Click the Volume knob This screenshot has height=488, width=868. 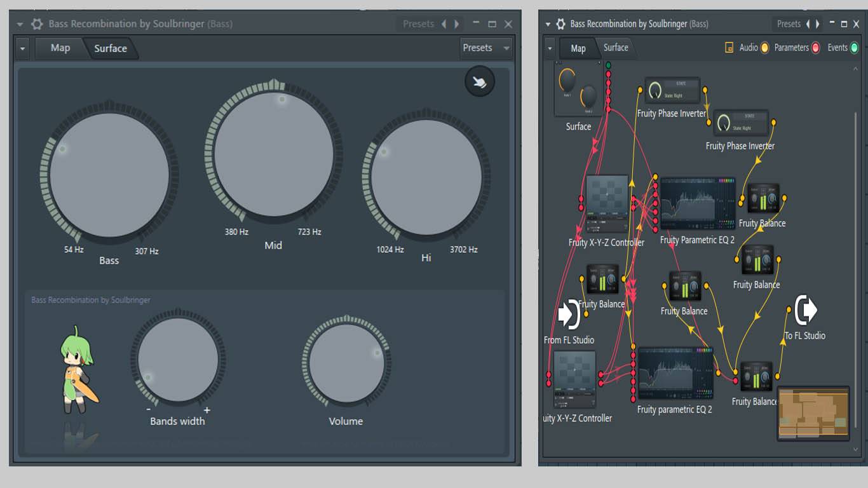pos(346,363)
